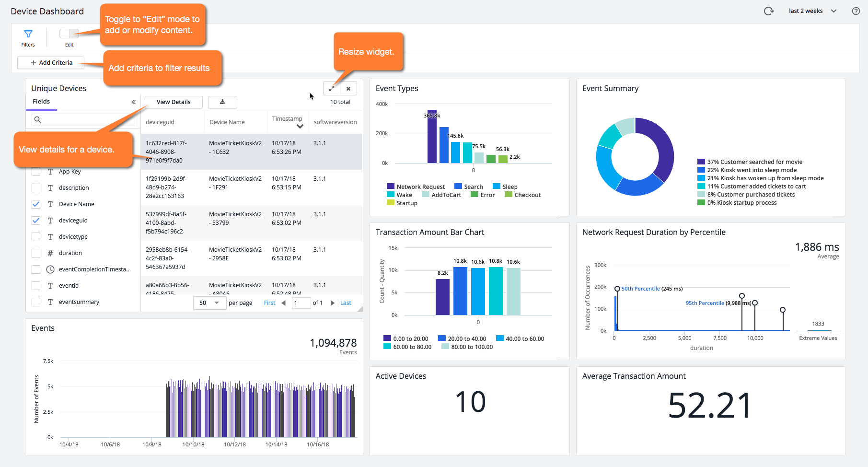868x467 pixels.
Task: Click the previous page arrow
Action: coord(283,303)
